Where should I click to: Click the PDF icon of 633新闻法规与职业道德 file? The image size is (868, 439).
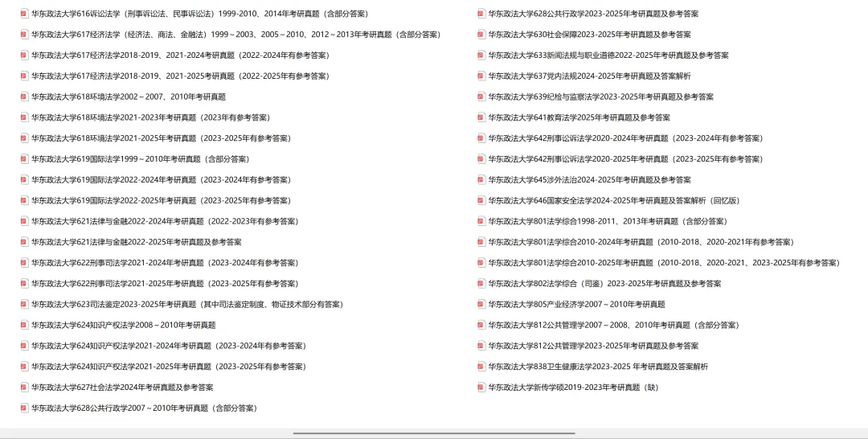pos(481,55)
